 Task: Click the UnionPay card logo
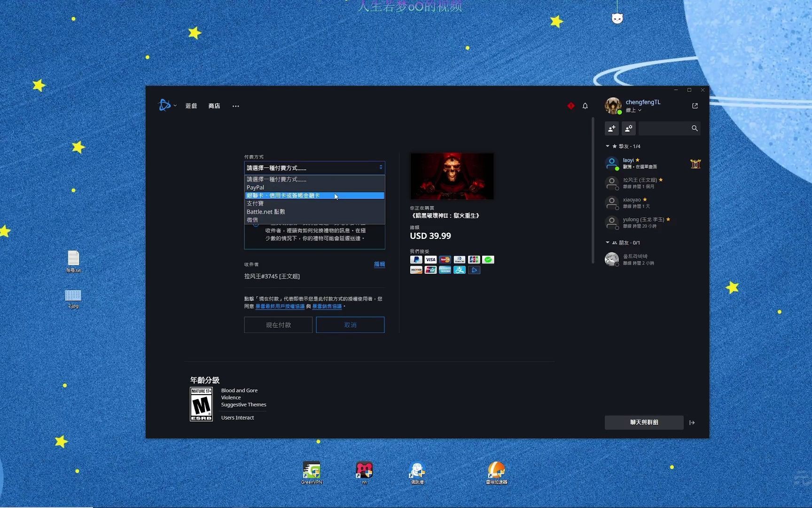tap(430, 270)
